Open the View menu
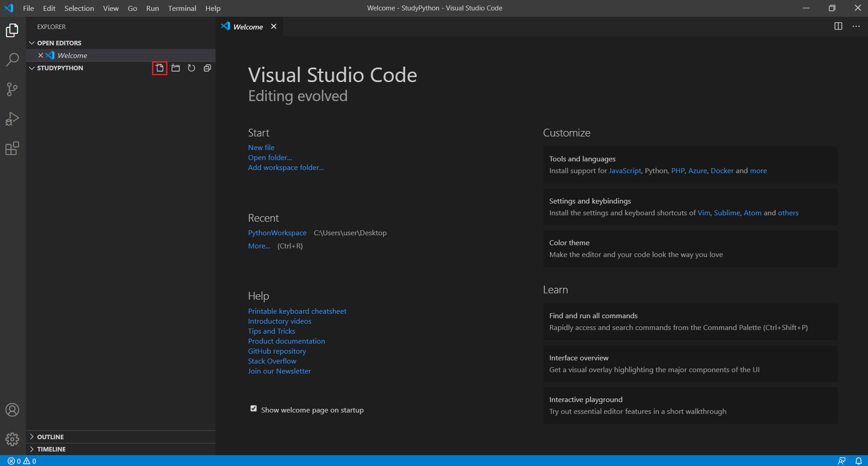The image size is (868, 466). (x=111, y=8)
